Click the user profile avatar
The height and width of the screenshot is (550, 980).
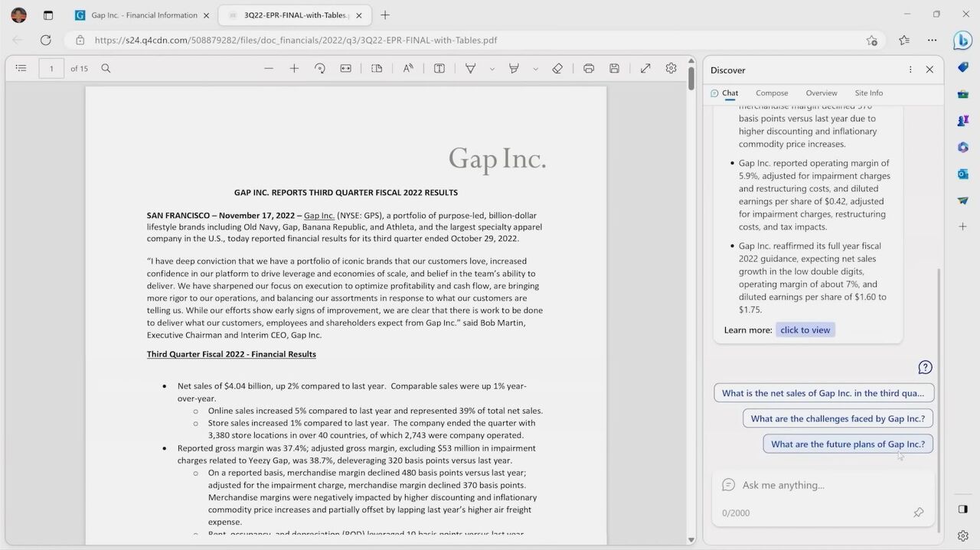(19, 15)
